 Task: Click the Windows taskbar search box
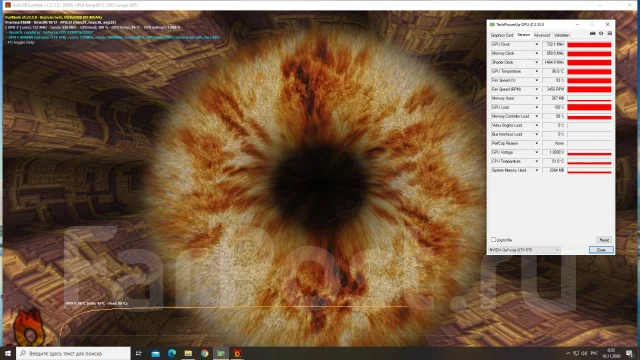(x=73, y=353)
